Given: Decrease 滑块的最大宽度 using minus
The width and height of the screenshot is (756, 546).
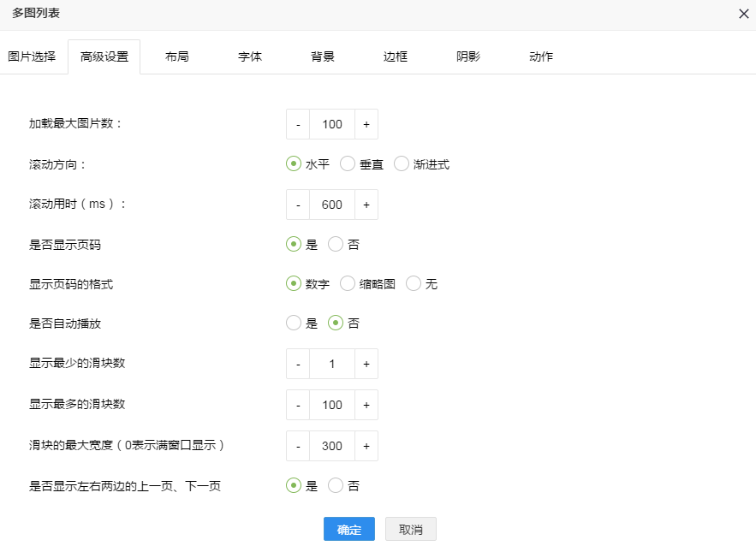Looking at the screenshot, I should coord(298,446).
